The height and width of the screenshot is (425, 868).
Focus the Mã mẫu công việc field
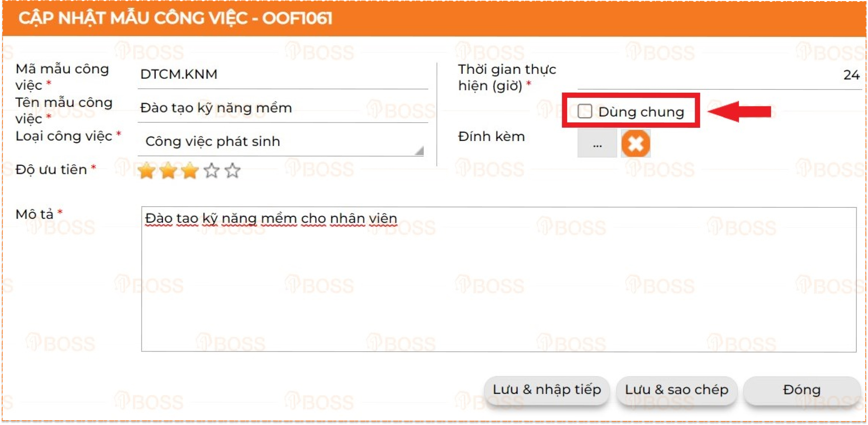point(283,75)
